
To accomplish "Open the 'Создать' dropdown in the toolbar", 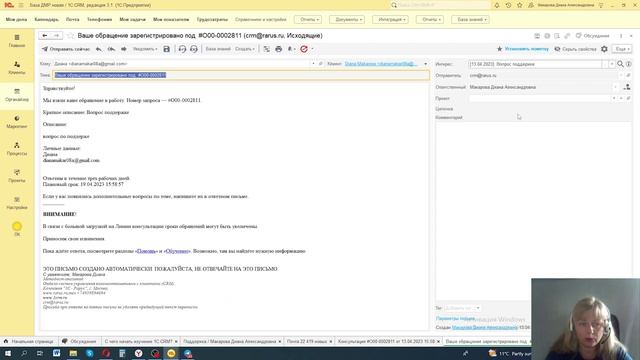I will [244, 49].
